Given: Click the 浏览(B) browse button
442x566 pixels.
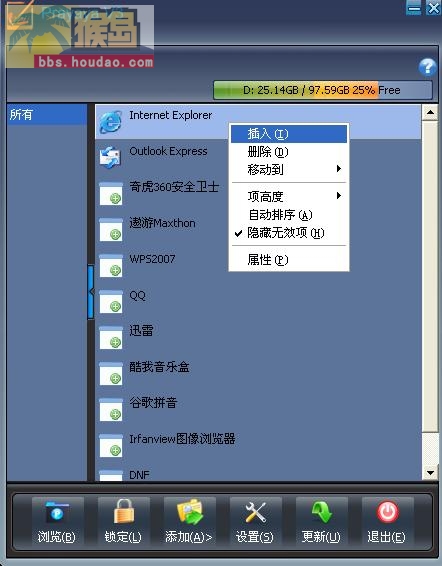Looking at the screenshot, I should click(x=57, y=521).
